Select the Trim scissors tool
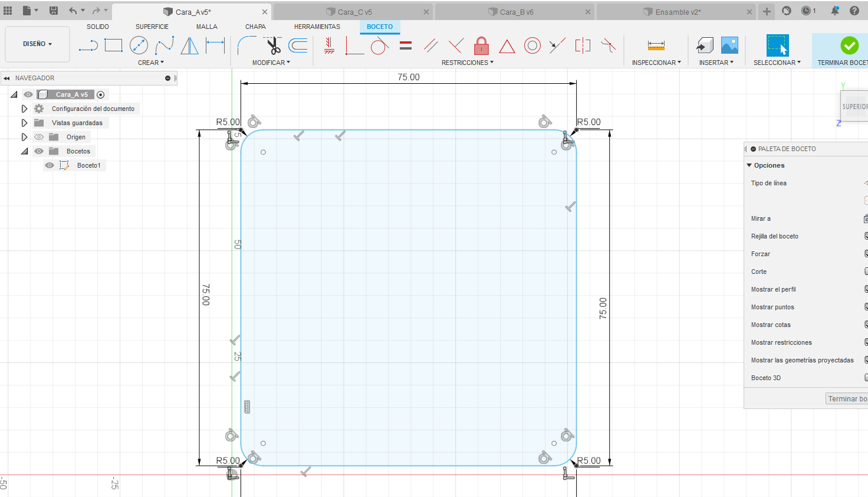This screenshot has width=868, height=497. click(272, 45)
